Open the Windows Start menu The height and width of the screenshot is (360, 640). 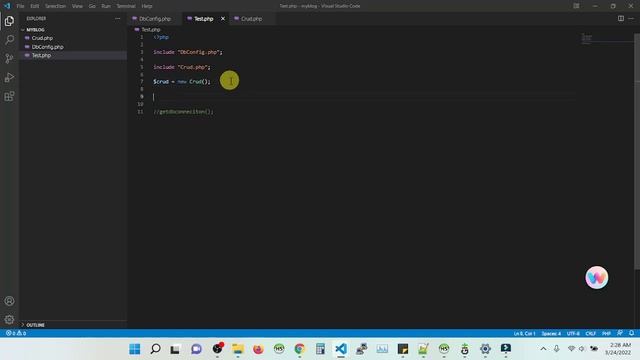pyautogui.click(x=135, y=349)
